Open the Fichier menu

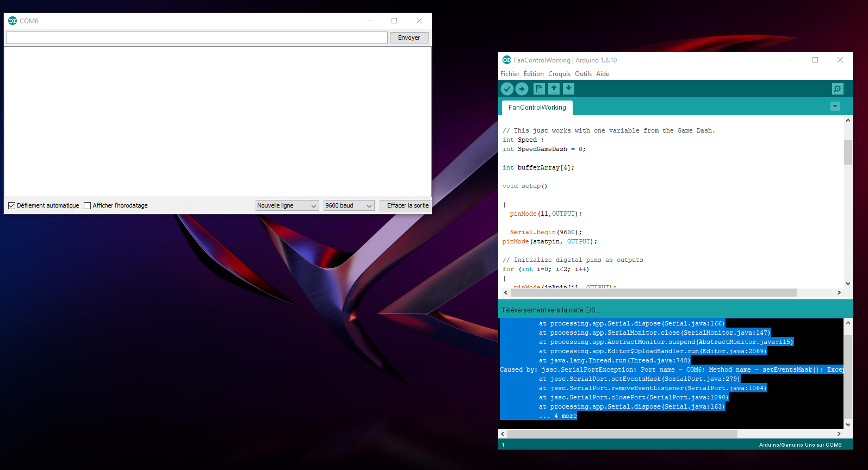pos(510,74)
